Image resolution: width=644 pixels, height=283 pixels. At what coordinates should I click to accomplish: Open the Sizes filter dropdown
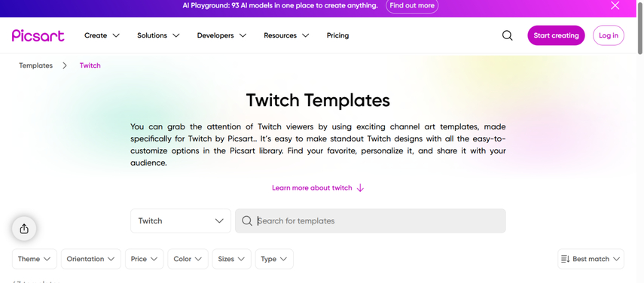[x=232, y=259]
